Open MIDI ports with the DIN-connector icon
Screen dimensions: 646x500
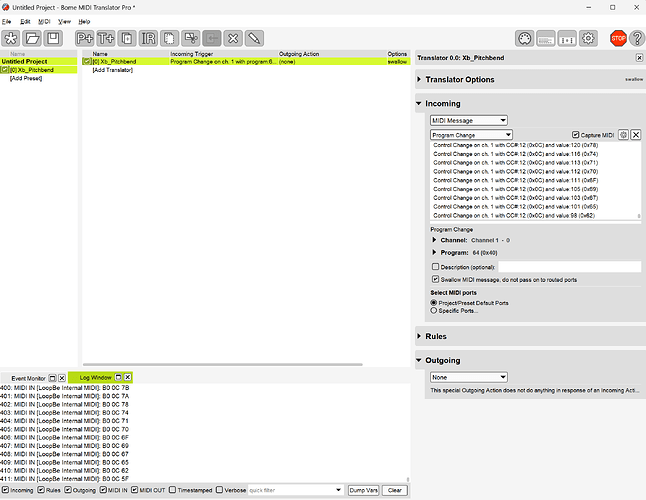(524, 39)
